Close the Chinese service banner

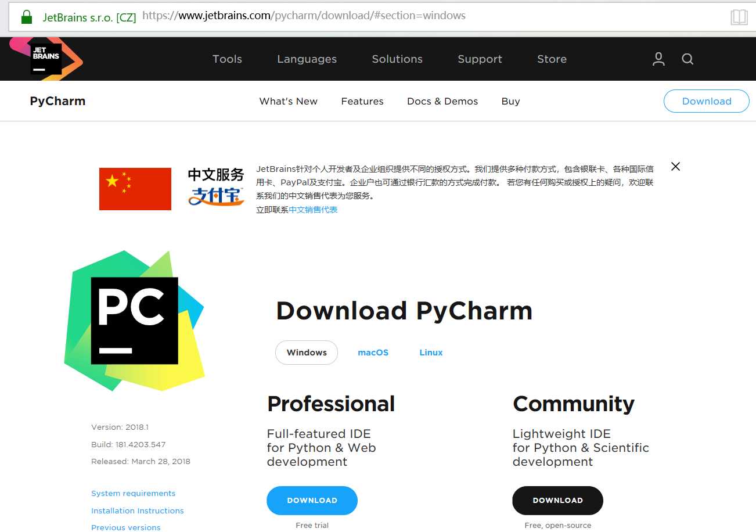[675, 167]
